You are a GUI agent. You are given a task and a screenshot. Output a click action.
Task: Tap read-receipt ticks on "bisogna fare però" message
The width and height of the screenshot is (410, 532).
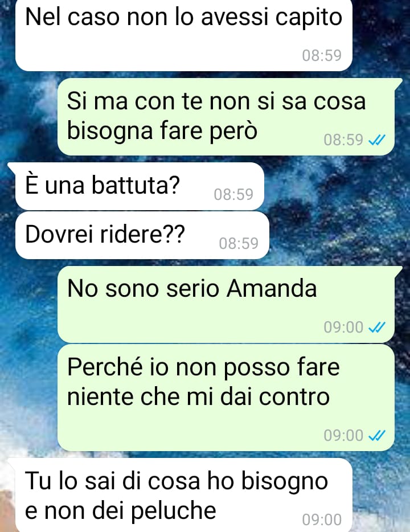click(x=377, y=140)
